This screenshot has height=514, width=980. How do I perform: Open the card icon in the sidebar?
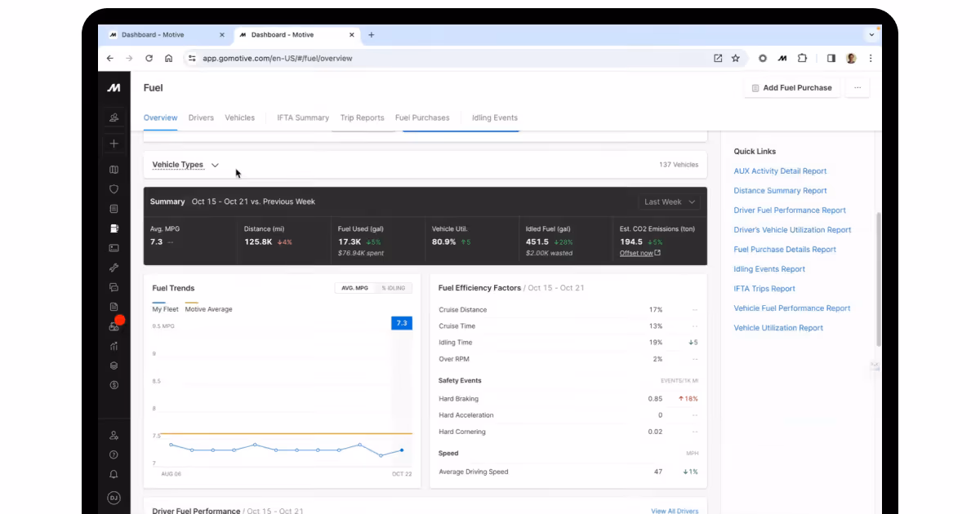click(x=114, y=248)
